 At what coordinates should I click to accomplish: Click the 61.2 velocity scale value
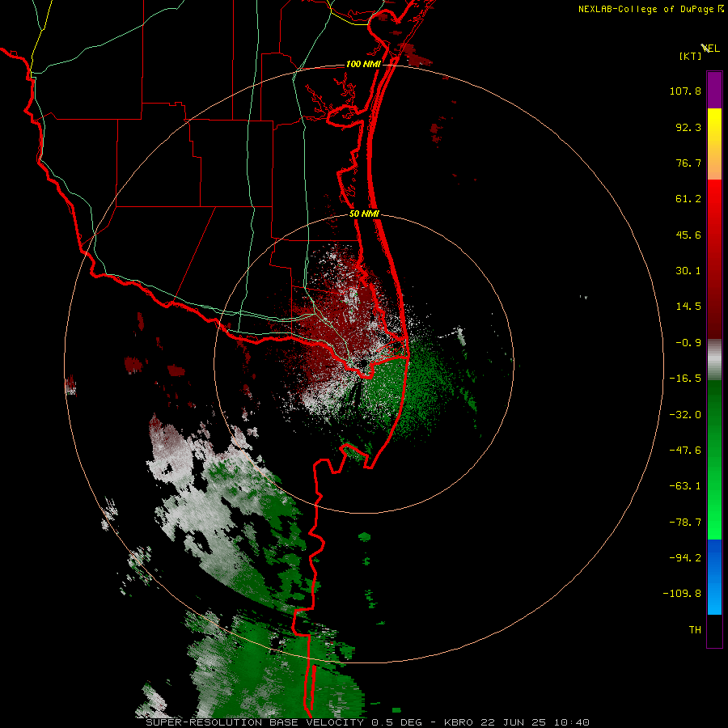pyautogui.click(x=688, y=199)
